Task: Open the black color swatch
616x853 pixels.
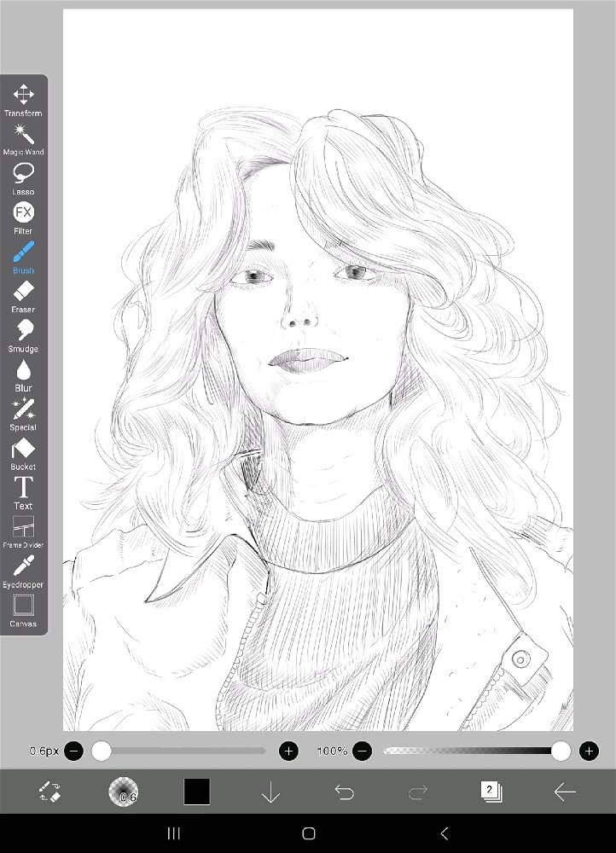Action: tap(196, 792)
